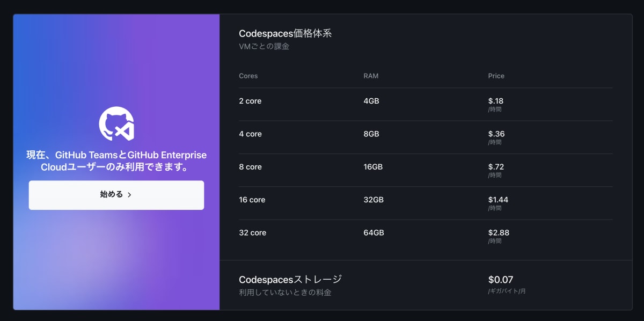Select the 4 core pricing row
The width and height of the screenshot is (644, 321).
[250, 134]
